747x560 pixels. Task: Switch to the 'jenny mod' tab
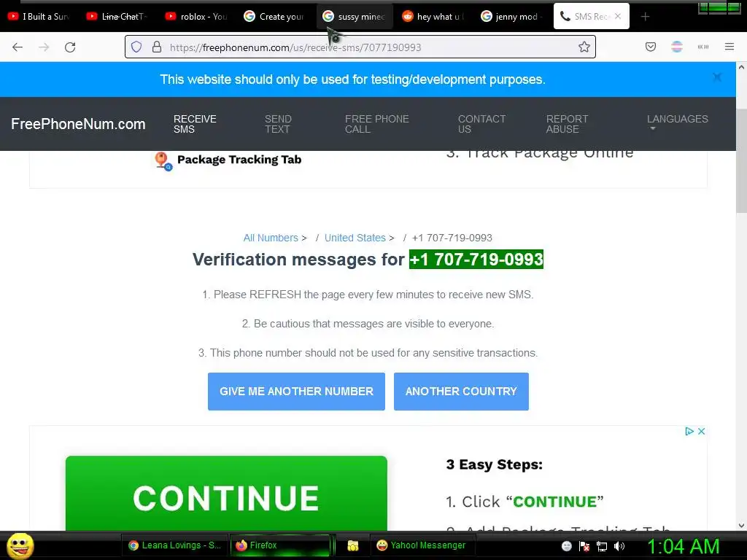click(x=513, y=17)
